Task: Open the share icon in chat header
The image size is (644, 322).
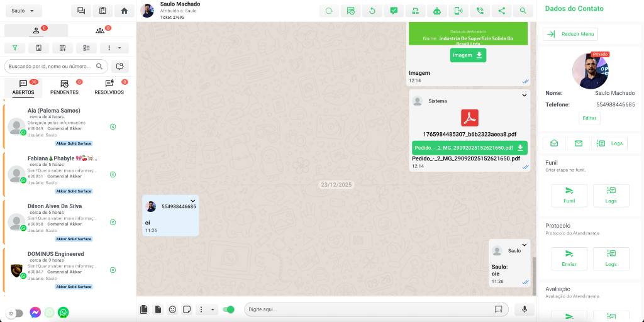Action: coord(501,11)
